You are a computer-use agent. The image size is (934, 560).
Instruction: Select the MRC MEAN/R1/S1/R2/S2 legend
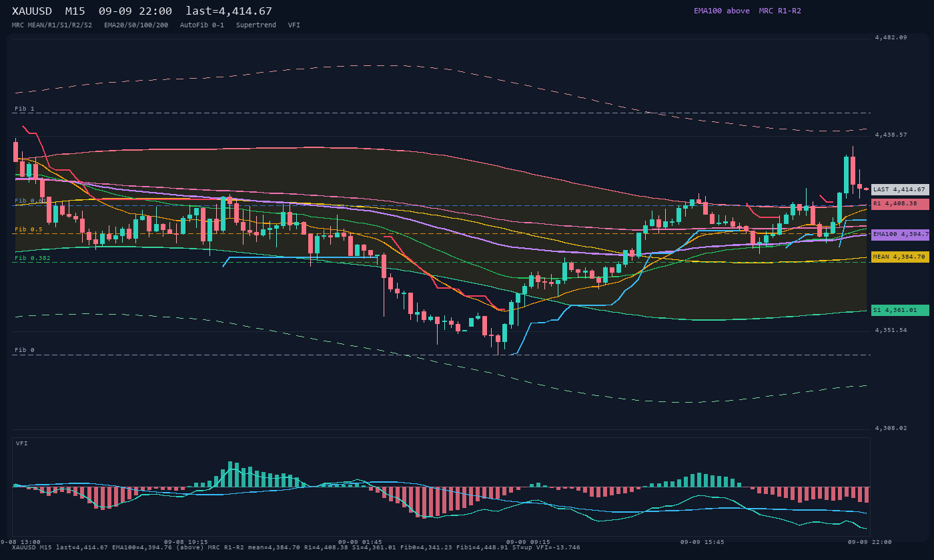pyautogui.click(x=52, y=25)
